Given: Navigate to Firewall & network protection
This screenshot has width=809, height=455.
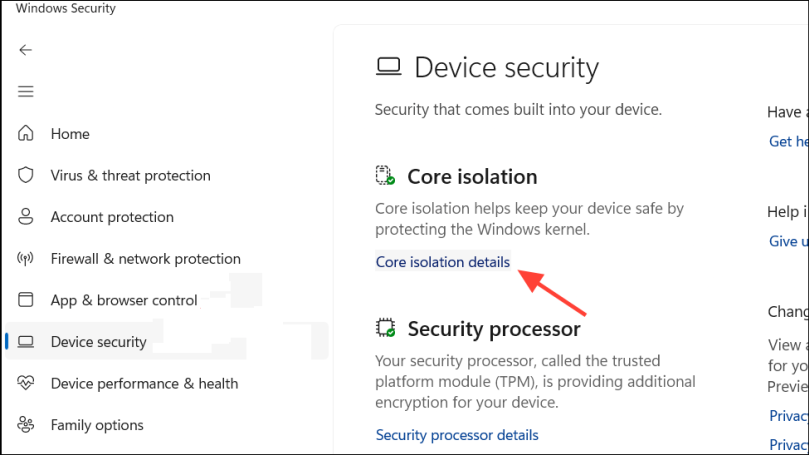Looking at the screenshot, I should tap(145, 259).
